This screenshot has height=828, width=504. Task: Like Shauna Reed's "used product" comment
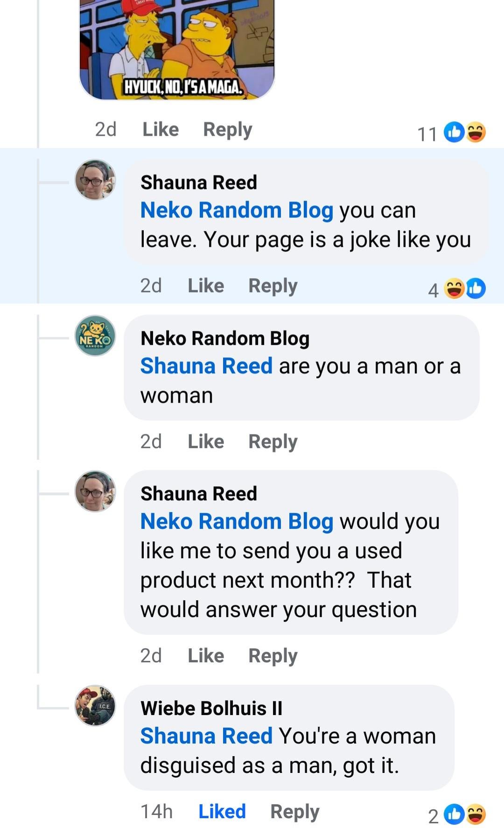tap(205, 656)
